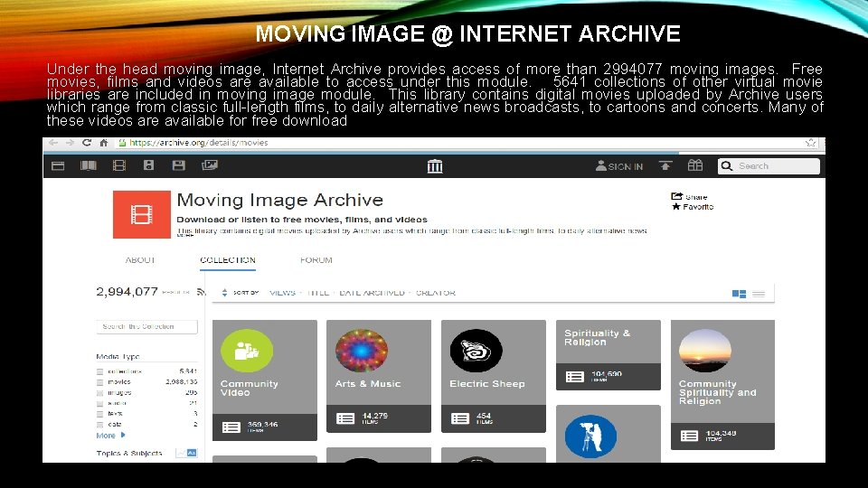The image size is (868, 488).
Task: Click the browser forward arrow
Action: pyautogui.click(x=70, y=143)
